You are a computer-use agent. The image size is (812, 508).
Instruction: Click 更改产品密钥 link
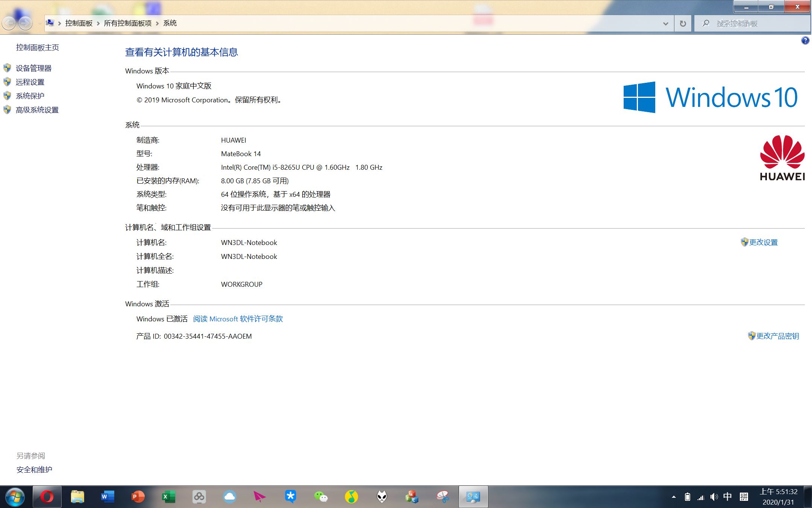click(777, 336)
